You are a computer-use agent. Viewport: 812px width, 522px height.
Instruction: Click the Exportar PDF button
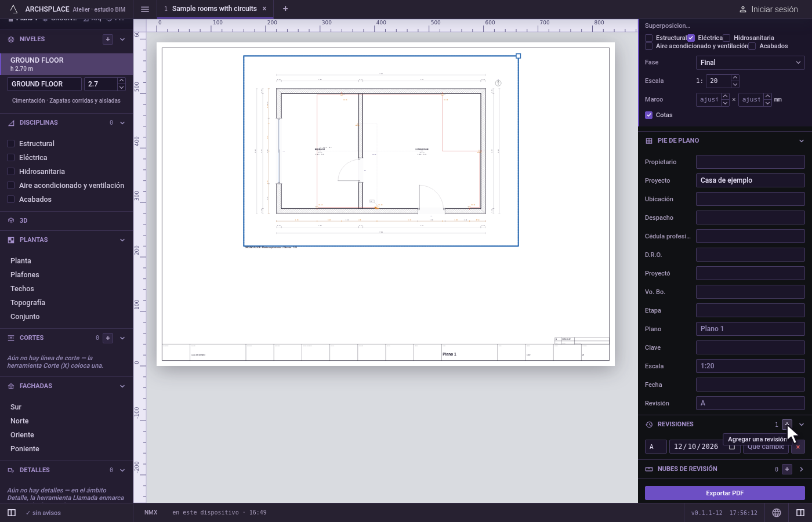pyautogui.click(x=725, y=493)
